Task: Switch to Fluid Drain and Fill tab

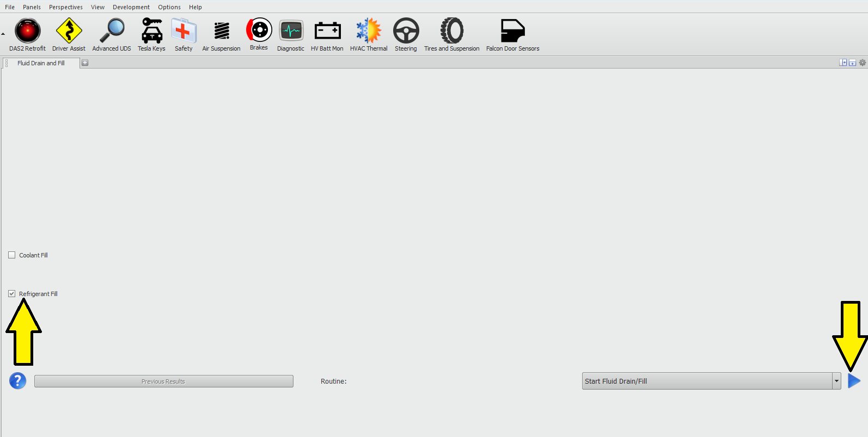Action: (41, 63)
